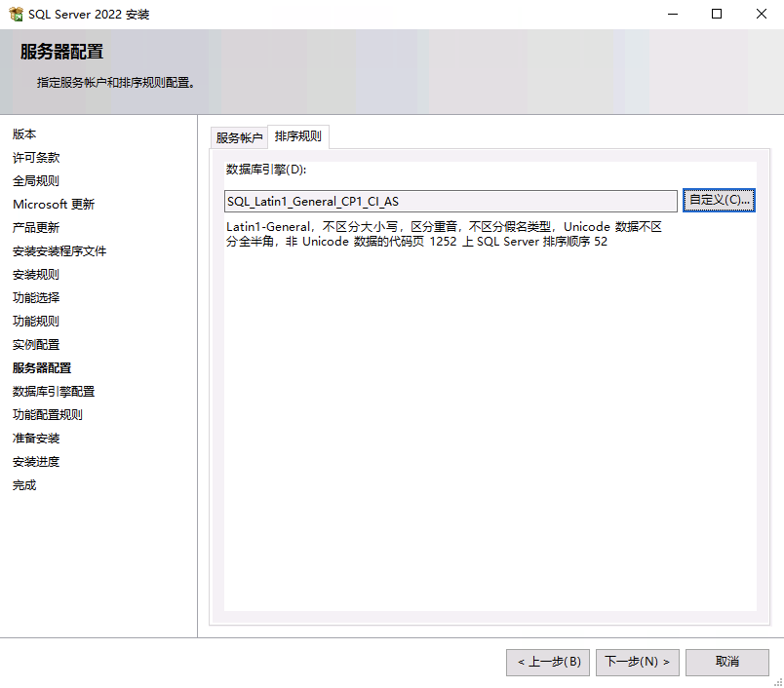Click the 安装规则 step in the sidebar
The width and height of the screenshot is (784, 688).
(x=36, y=274)
